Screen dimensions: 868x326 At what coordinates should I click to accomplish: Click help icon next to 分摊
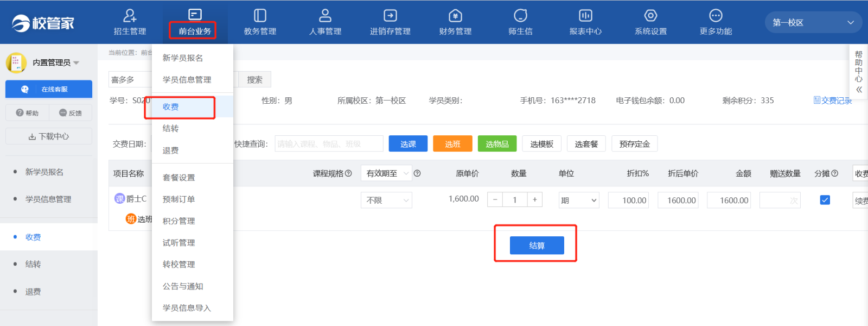point(834,173)
